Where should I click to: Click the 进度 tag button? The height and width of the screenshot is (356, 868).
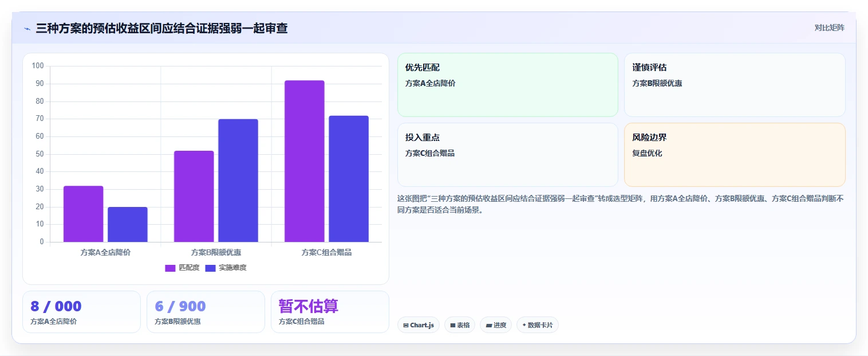[x=496, y=325]
